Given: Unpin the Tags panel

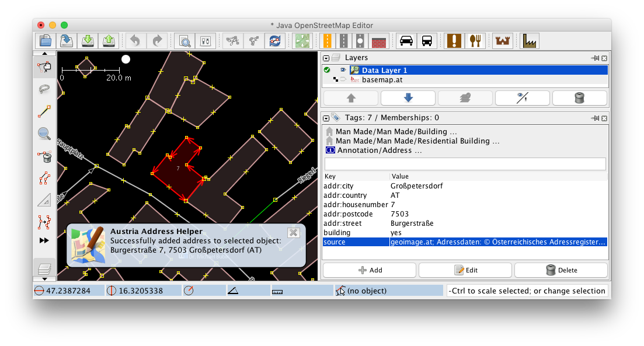Looking at the screenshot, I should click(595, 118).
